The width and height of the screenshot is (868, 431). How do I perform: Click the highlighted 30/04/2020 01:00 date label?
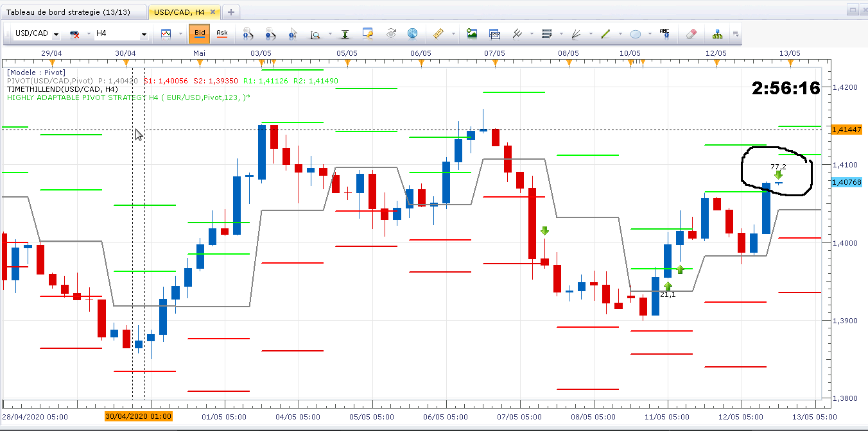pyautogui.click(x=139, y=416)
